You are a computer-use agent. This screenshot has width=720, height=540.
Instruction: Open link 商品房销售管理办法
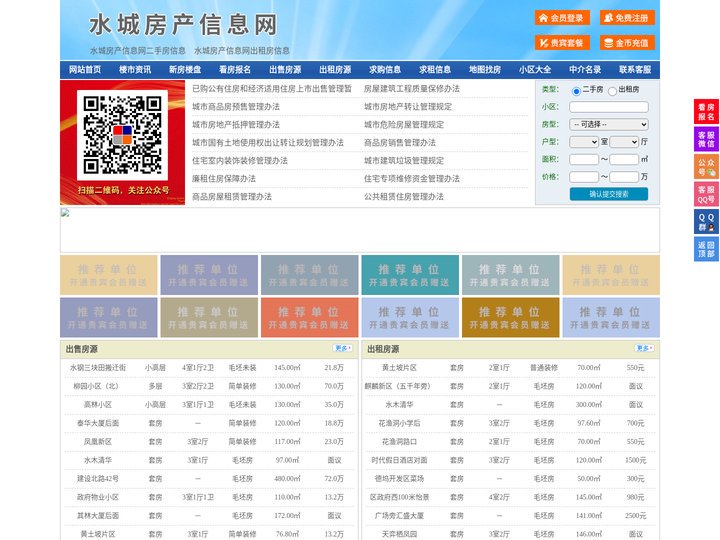coord(400,142)
